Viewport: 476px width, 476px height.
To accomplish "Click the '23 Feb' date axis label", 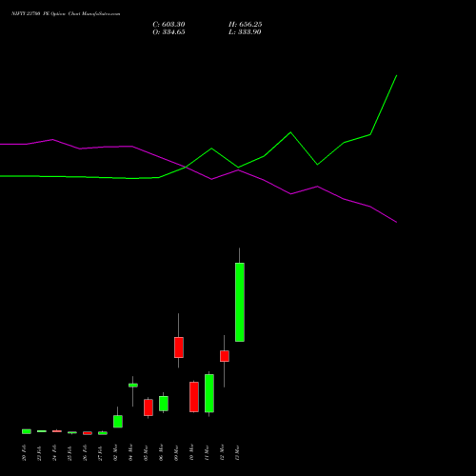I will 40,452.
